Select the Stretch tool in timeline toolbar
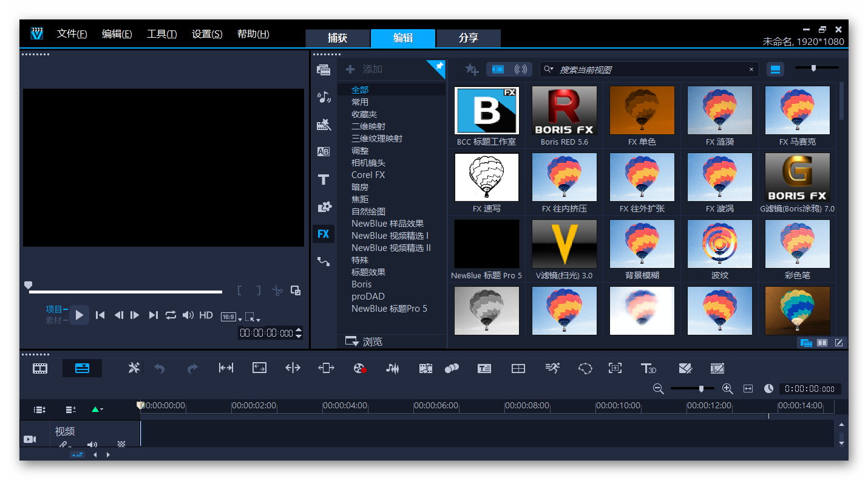Screen dimensions: 868x480 tap(259, 368)
